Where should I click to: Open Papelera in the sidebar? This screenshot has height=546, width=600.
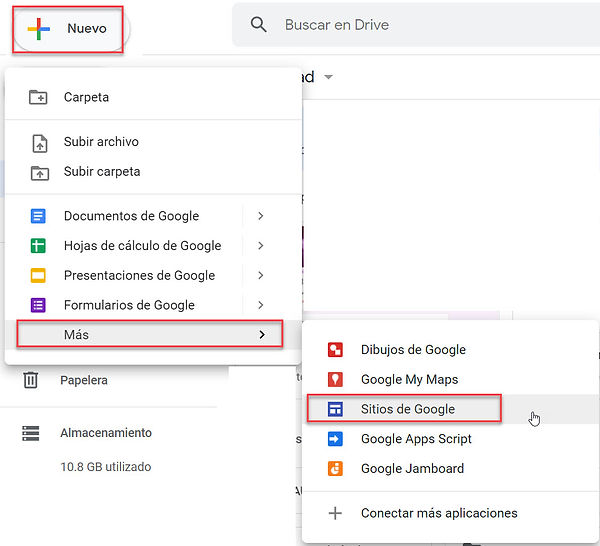pyautogui.click(x=84, y=380)
